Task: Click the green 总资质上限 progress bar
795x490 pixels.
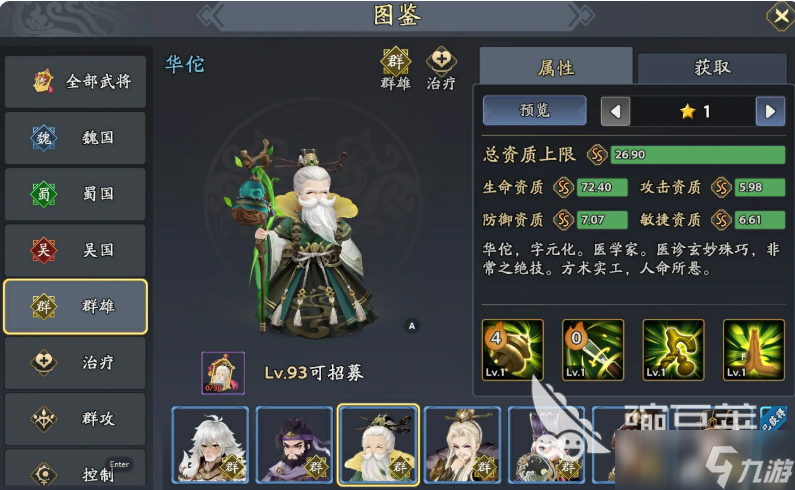Action: pos(698,155)
